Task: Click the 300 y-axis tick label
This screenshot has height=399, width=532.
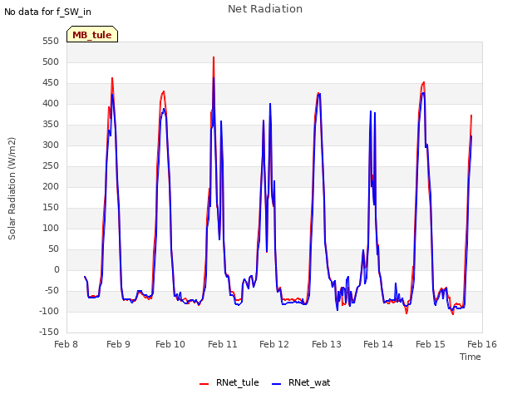Action: (x=51, y=145)
